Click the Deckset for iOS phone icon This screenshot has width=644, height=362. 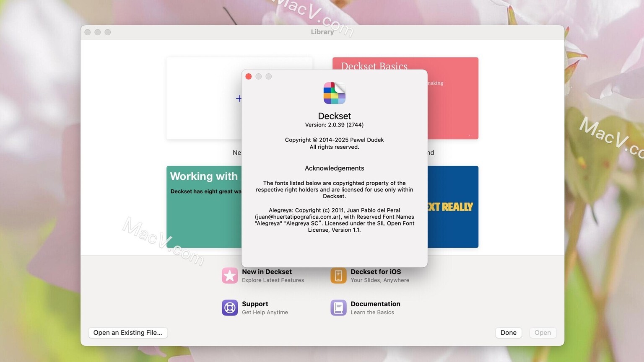click(338, 276)
